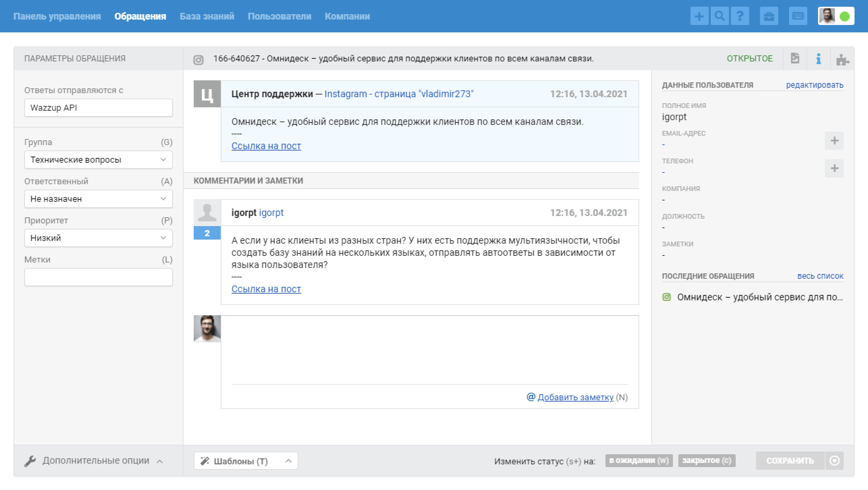Open search via magnifier icon

coord(720,16)
